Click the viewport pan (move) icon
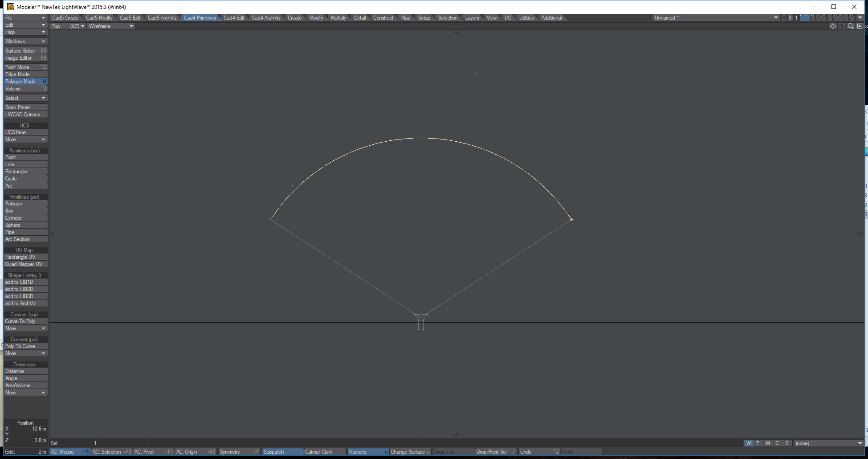868x459 pixels. (832, 26)
